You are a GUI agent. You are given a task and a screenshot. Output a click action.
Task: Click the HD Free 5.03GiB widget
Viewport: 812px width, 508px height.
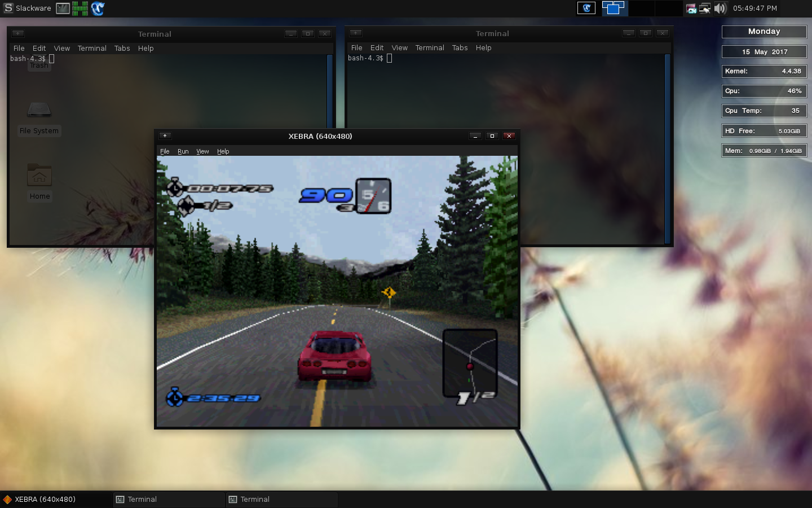[764, 131]
